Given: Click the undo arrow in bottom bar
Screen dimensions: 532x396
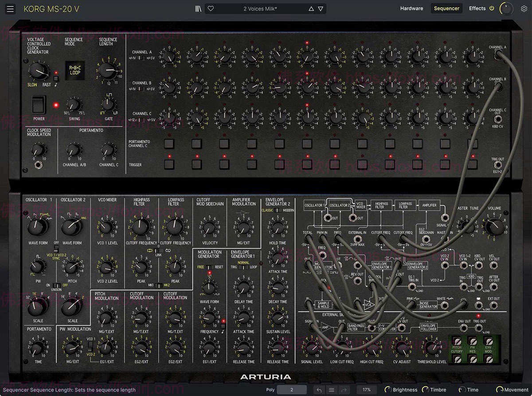Looking at the screenshot, I should [x=319, y=390].
